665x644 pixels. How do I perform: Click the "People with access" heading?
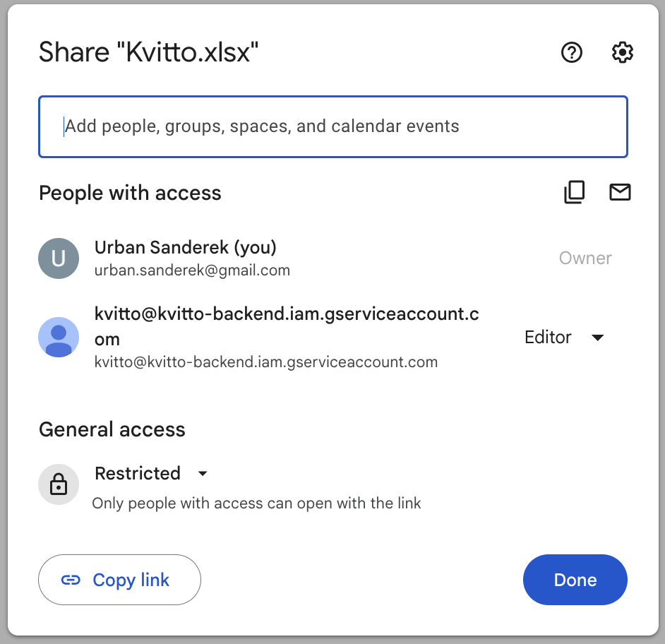130,193
